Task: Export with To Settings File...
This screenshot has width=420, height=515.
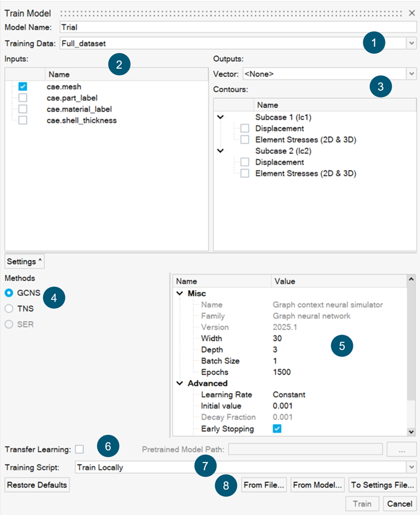Action: [383, 485]
